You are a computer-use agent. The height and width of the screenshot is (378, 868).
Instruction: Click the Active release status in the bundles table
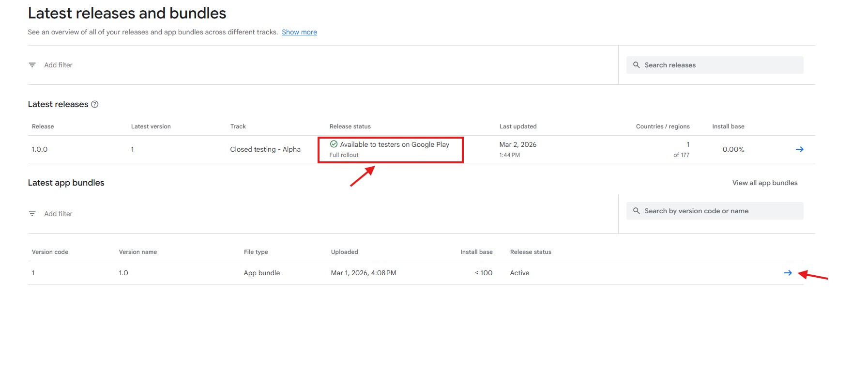(x=519, y=273)
